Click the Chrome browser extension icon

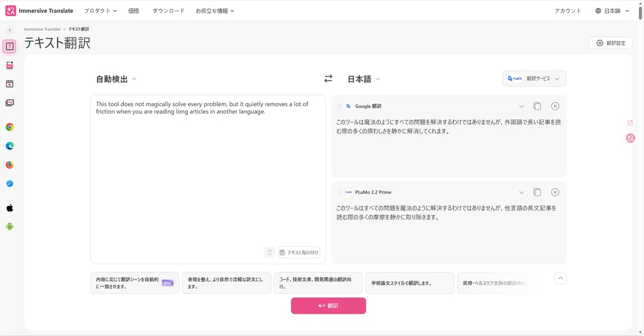pos(10,128)
